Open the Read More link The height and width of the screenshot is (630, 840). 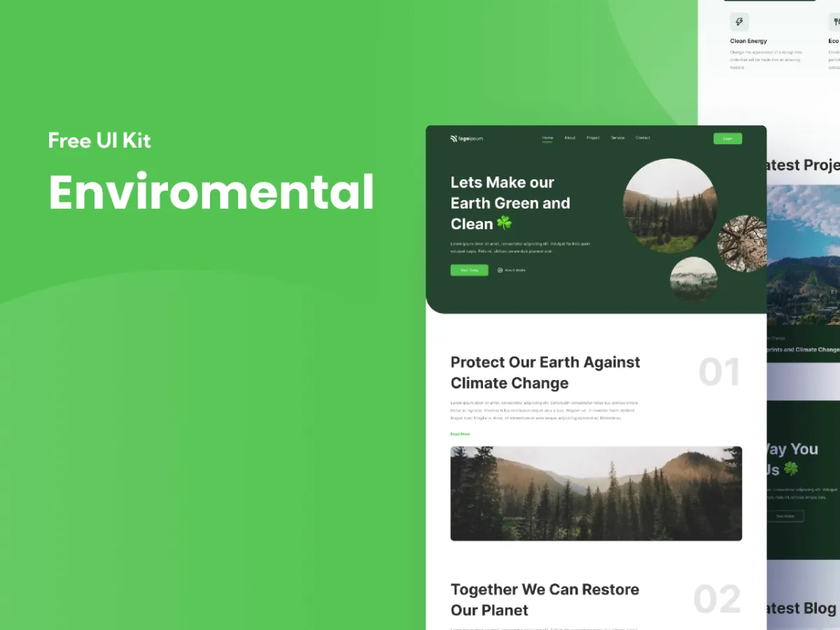point(460,434)
